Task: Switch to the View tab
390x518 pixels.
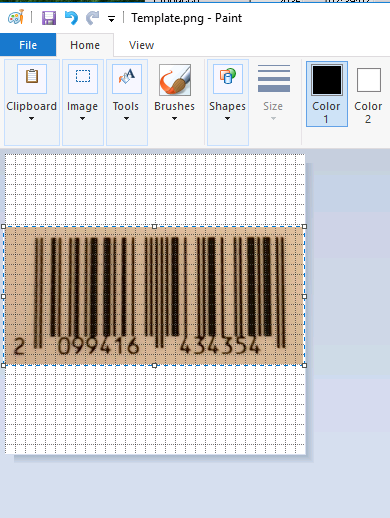Action: point(141,45)
